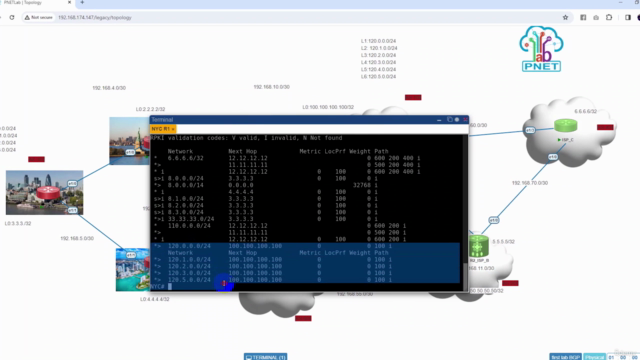640x360 pixels.
Task: Click the 5.5.5.5/32 label
Action: pyautogui.click(x=504, y=242)
